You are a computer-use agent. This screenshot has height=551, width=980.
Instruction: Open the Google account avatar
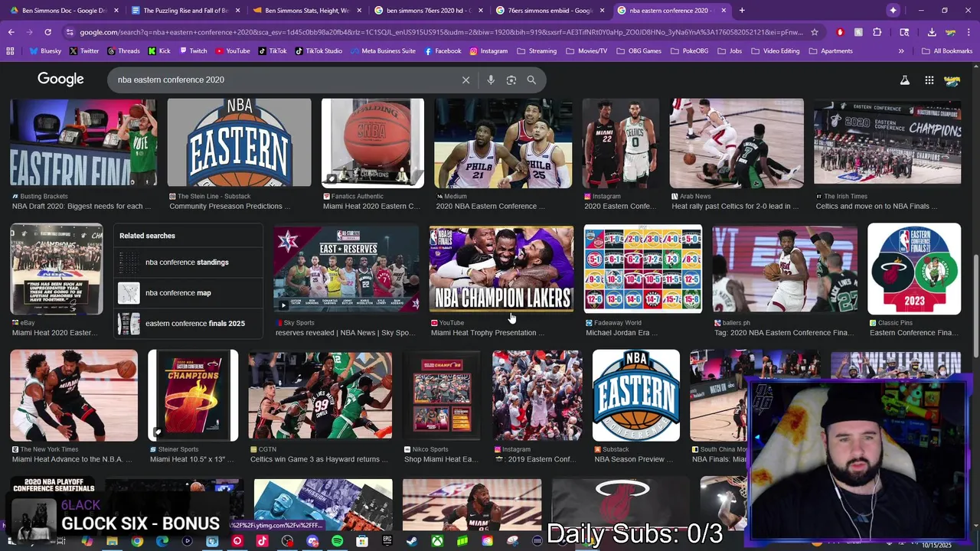click(x=952, y=80)
